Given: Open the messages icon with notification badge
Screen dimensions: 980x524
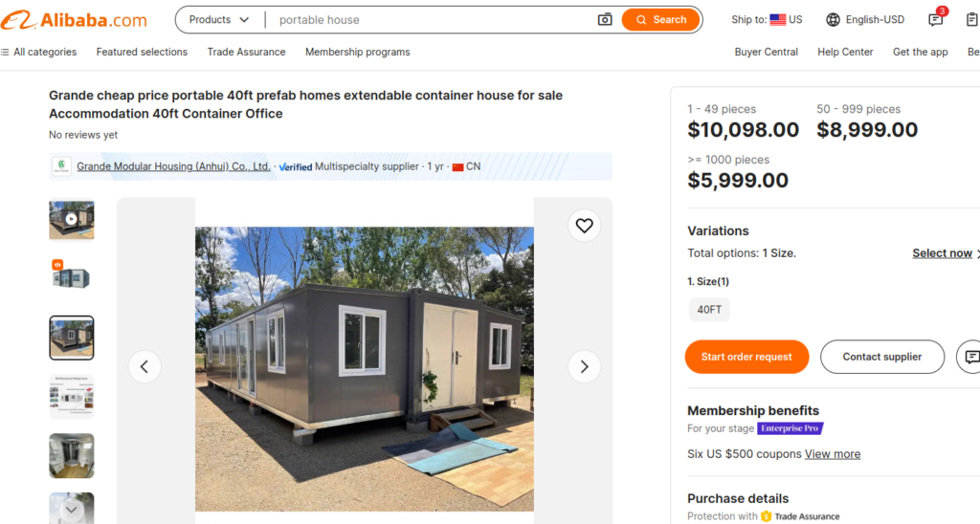Looking at the screenshot, I should [x=936, y=20].
